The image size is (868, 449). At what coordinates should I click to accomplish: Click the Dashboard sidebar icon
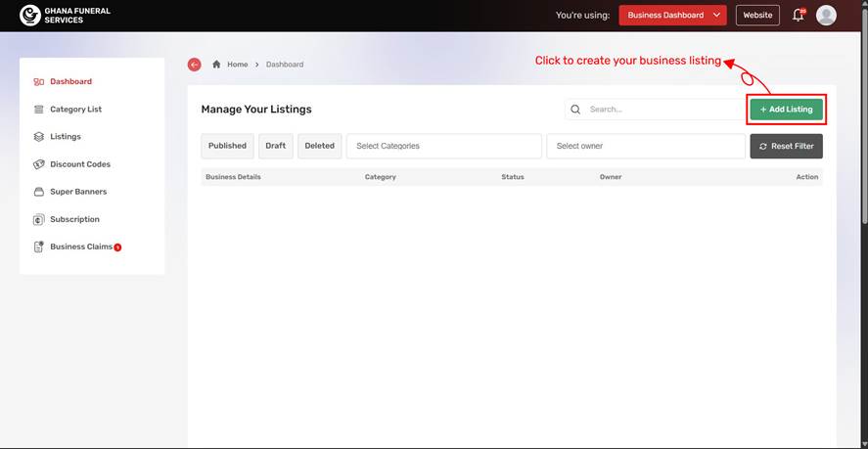pos(39,82)
